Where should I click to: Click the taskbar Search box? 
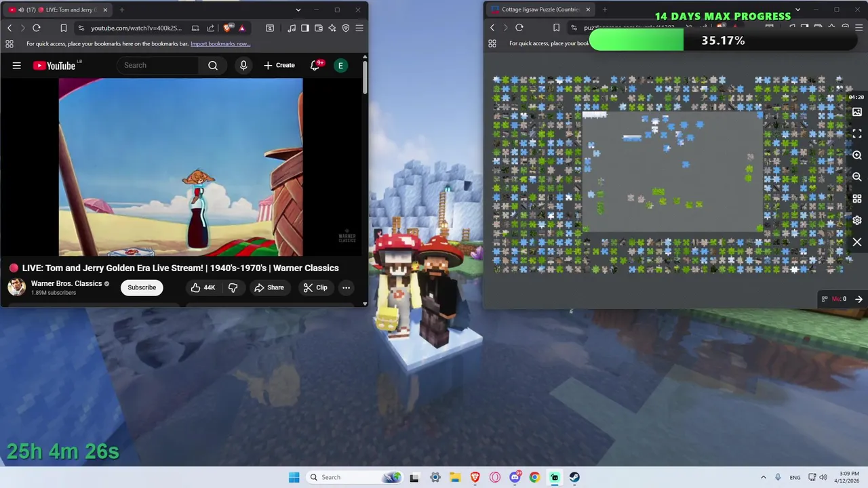coord(353,477)
